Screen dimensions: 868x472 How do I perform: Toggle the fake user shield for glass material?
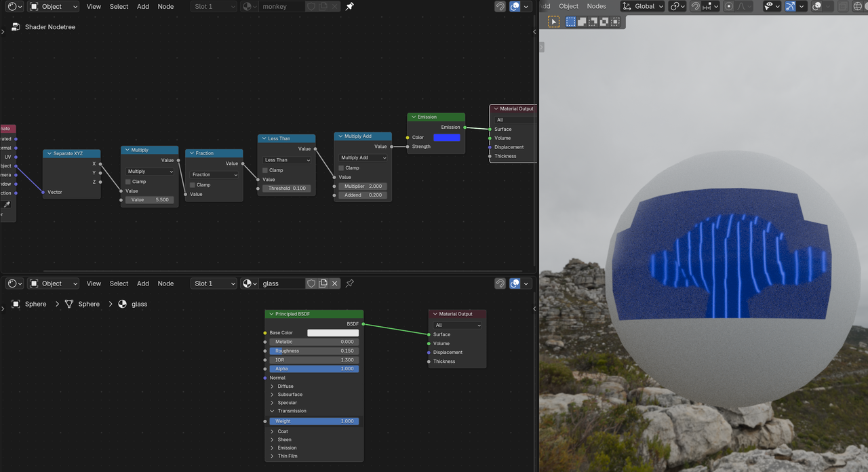(x=311, y=283)
